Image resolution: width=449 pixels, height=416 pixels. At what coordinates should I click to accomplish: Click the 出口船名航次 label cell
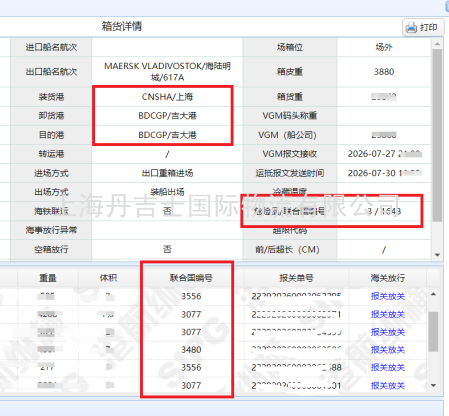pyautogui.click(x=51, y=72)
